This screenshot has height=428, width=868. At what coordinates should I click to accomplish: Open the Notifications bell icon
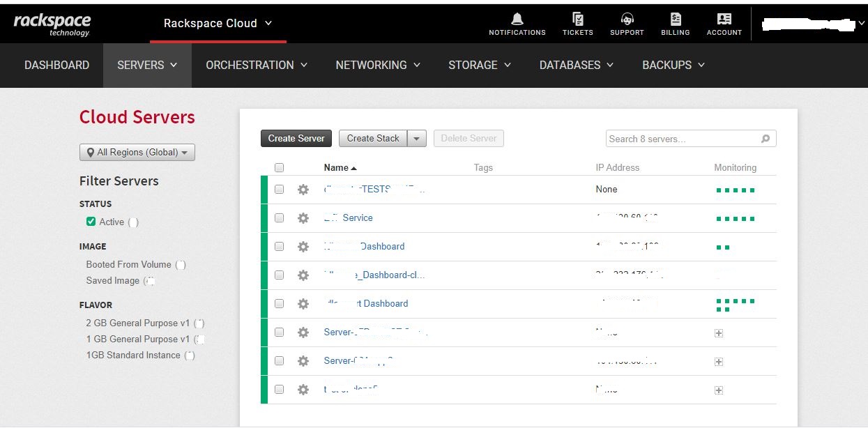(x=517, y=20)
